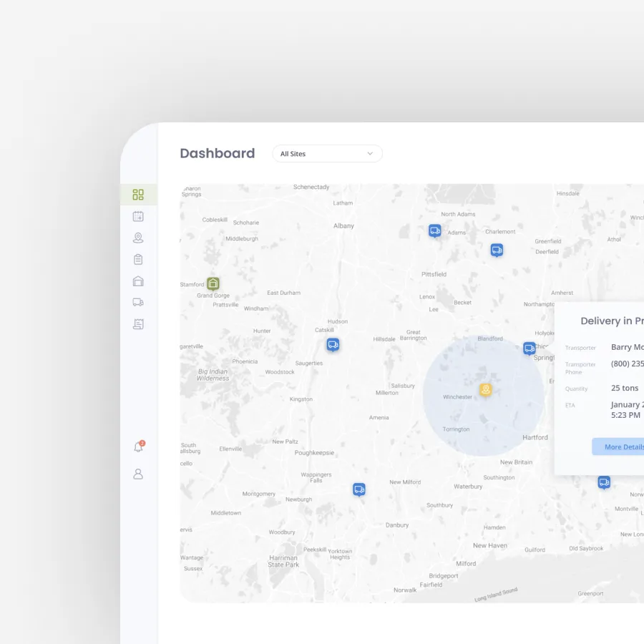Image resolution: width=644 pixels, height=644 pixels.
Task: Select the green warehouse marker near Stamford
Action: pyautogui.click(x=213, y=284)
